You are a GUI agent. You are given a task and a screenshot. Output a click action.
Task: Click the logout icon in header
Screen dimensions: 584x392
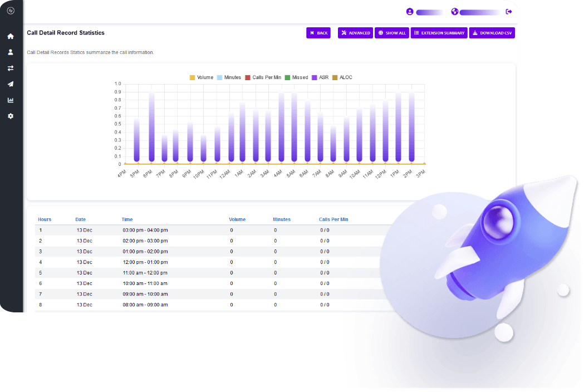click(509, 12)
